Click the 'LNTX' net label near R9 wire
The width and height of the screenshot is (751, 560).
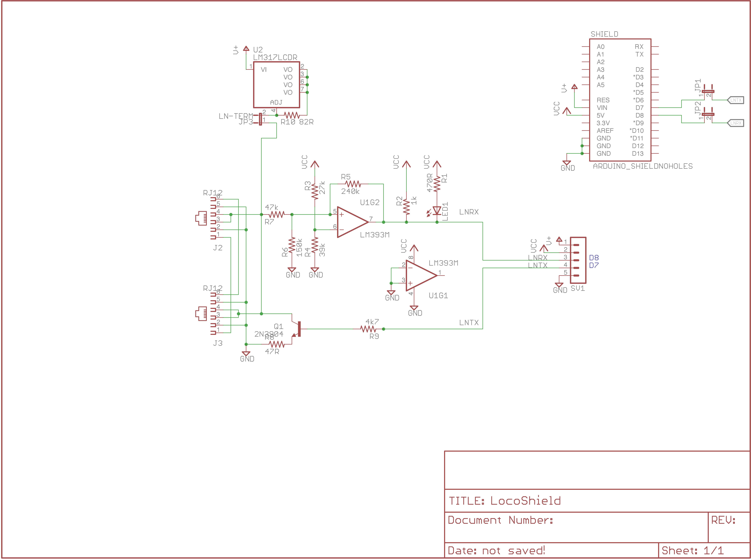click(x=469, y=323)
